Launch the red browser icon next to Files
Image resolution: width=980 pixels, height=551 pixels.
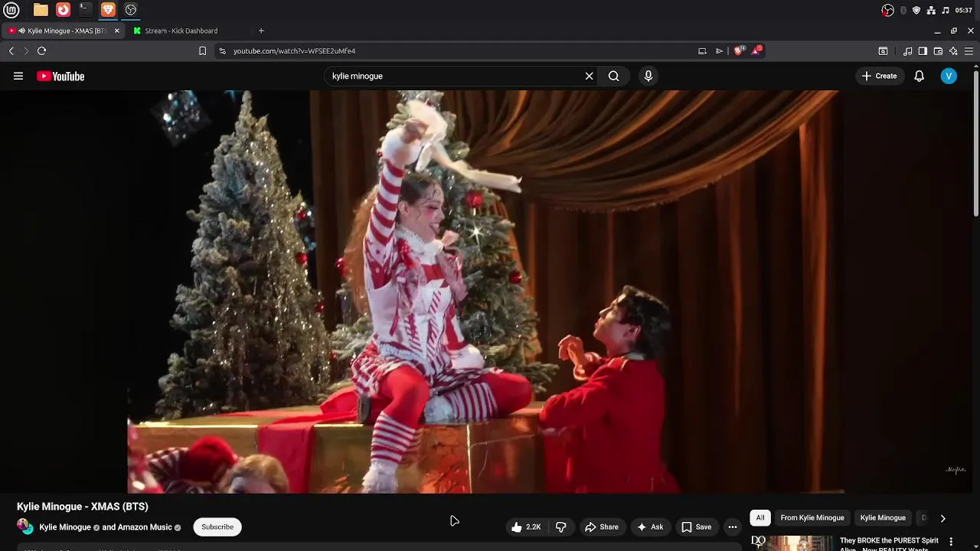pyautogui.click(x=64, y=10)
